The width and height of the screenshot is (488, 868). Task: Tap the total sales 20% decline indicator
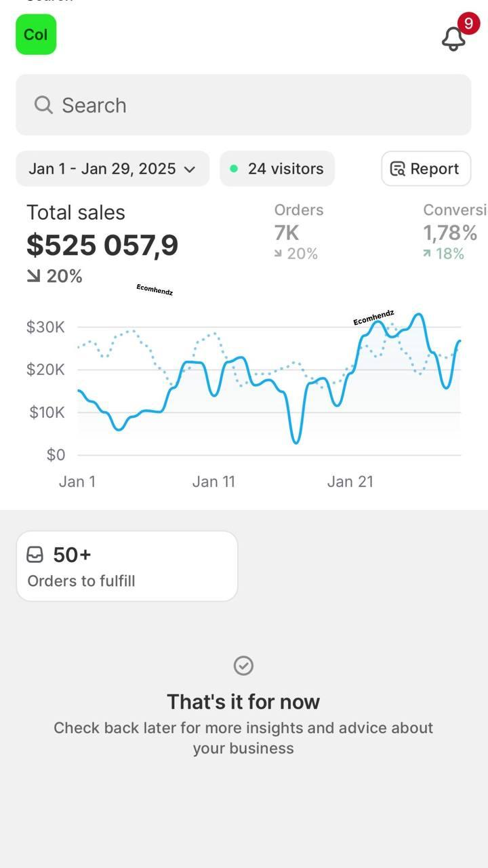55,276
